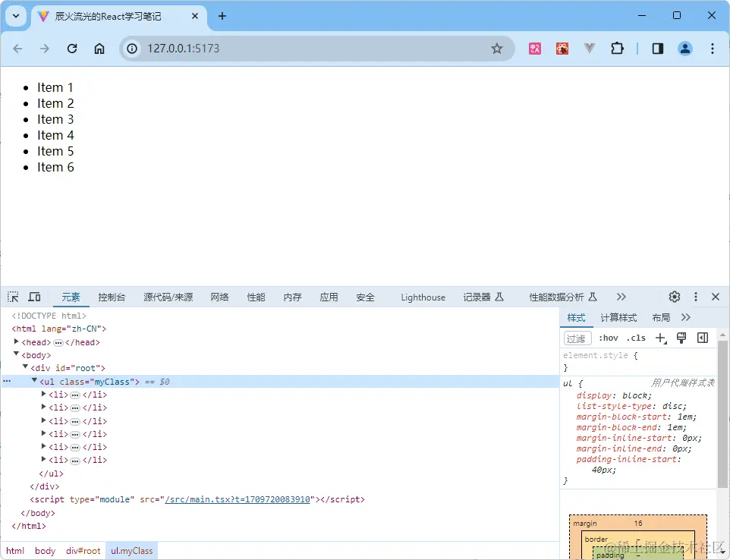730x560 pixels.
Task: Toggle the .cls class editor button
Action: [x=636, y=338]
